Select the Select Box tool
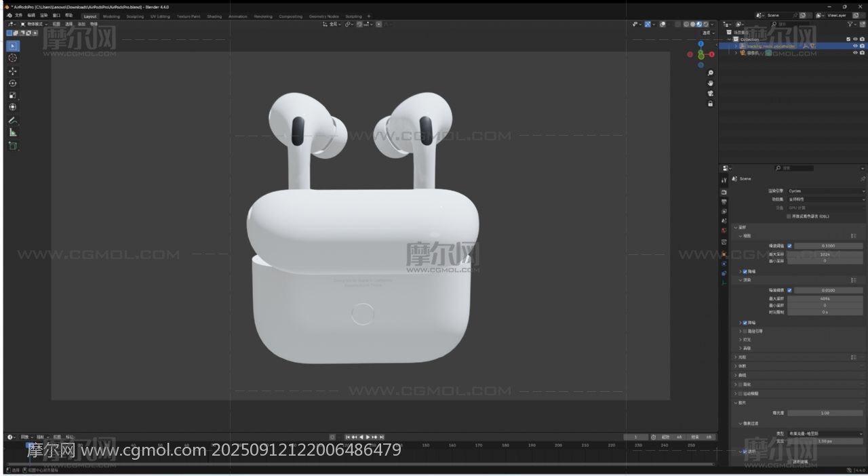 coord(13,46)
